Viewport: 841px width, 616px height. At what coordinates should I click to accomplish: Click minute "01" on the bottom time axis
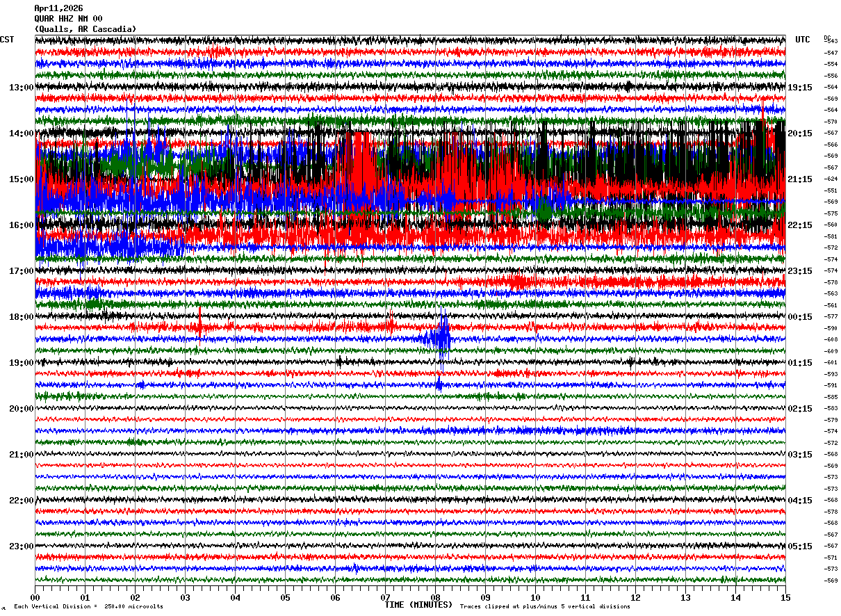pyautogui.click(x=85, y=597)
